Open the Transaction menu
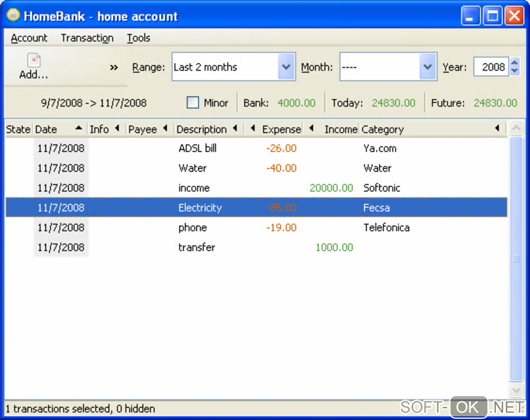This screenshot has width=530, height=420. pos(87,38)
